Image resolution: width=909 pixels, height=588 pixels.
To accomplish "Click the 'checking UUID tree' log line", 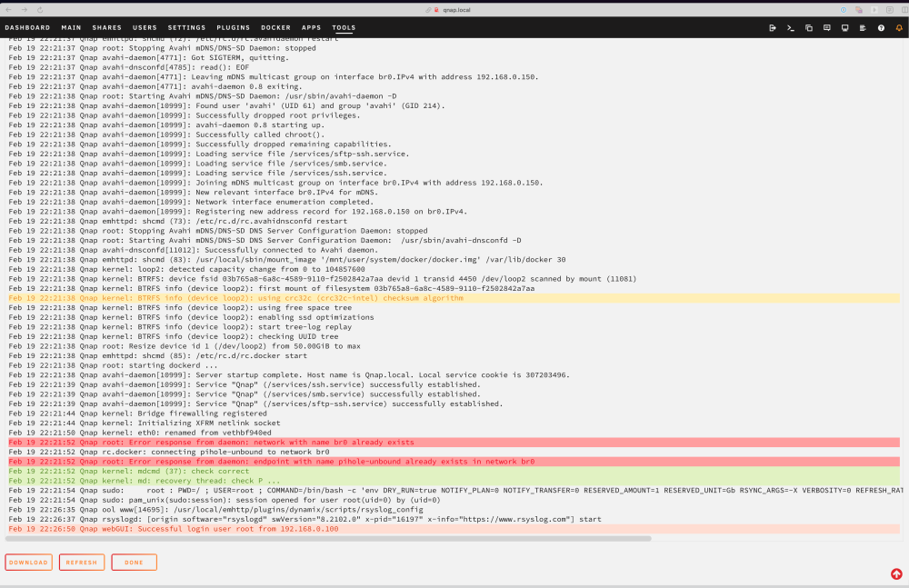I will (174, 336).
